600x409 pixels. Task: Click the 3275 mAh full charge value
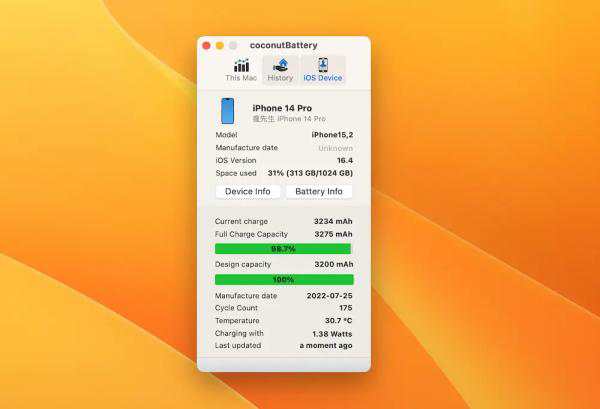pos(333,234)
